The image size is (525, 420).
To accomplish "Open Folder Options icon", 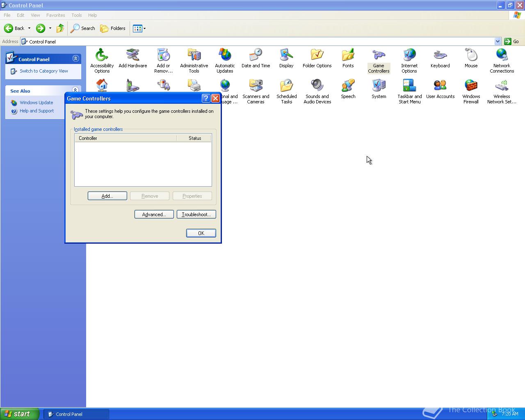I will pos(317,58).
